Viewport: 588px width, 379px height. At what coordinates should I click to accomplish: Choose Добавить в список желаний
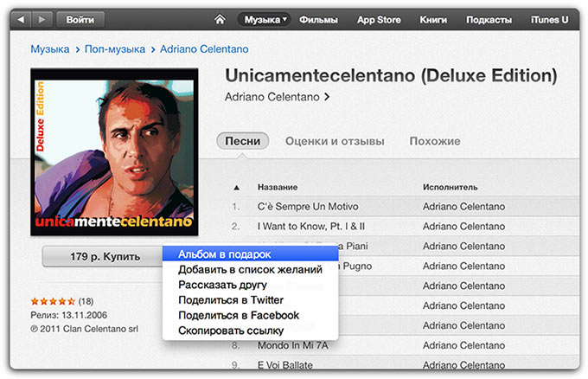tap(251, 269)
